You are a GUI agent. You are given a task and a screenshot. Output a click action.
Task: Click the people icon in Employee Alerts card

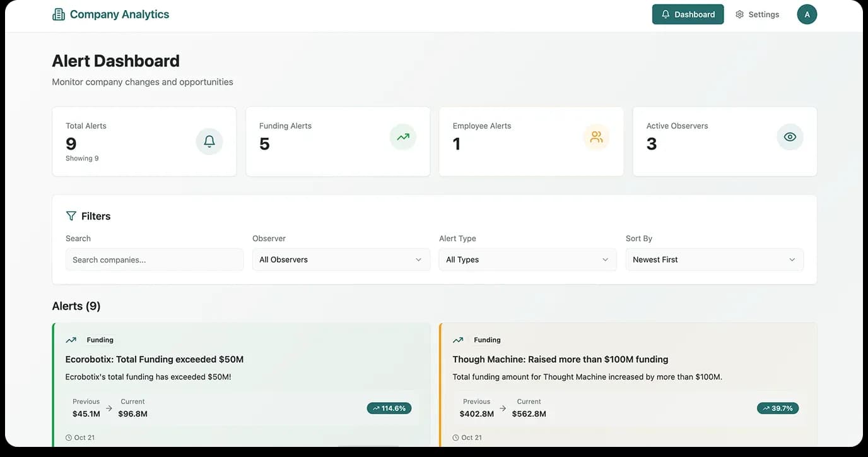(x=596, y=137)
